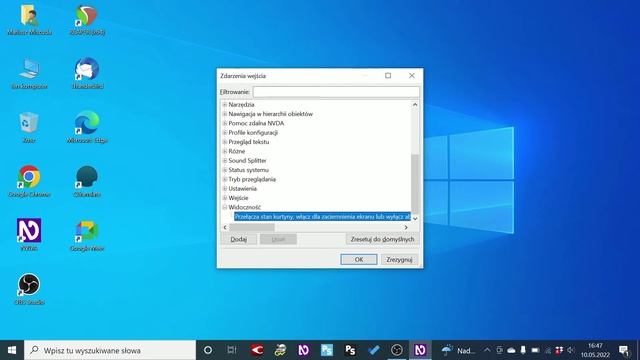640x360 pixels.
Task: Open Task View from the taskbar
Action: [x=232, y=350]
